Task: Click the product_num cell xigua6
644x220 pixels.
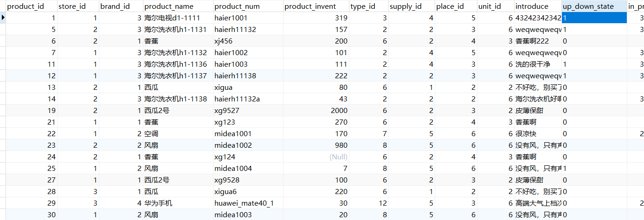Action: [x=248, y=191]
